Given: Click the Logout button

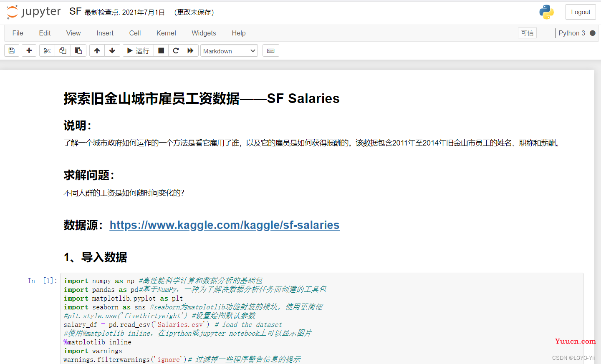Looking at the screenshot, I should [x=581, y=12].
